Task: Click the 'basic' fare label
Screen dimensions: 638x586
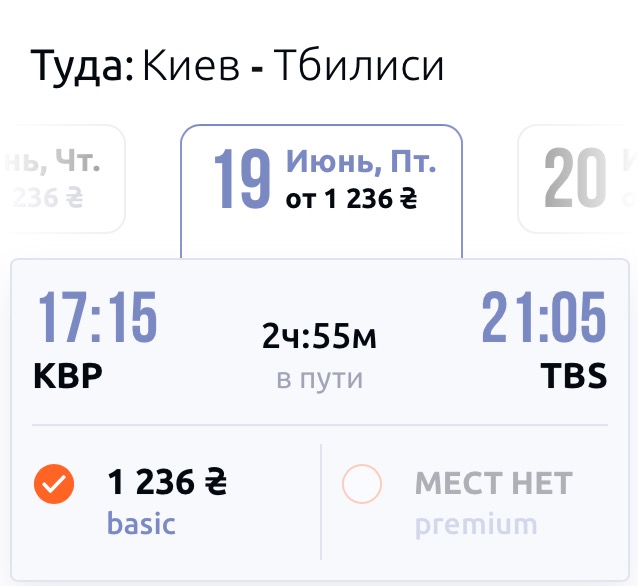Action: click(x=141, y=523)
